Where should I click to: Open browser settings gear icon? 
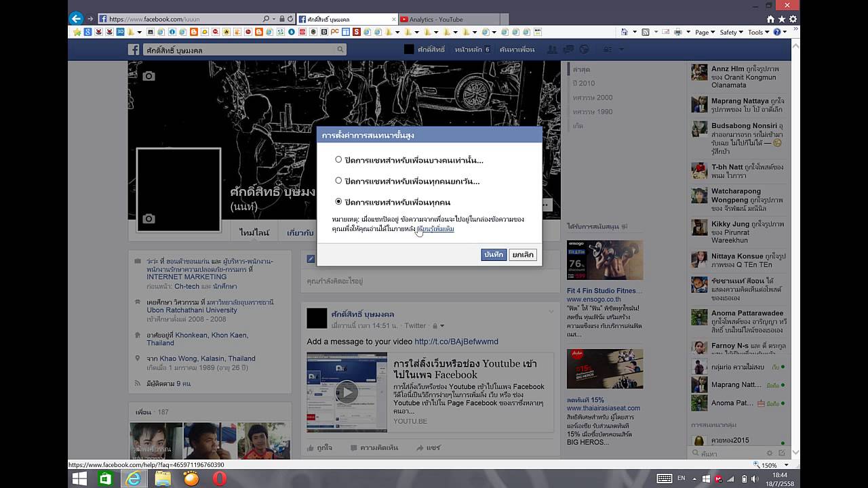793,19
